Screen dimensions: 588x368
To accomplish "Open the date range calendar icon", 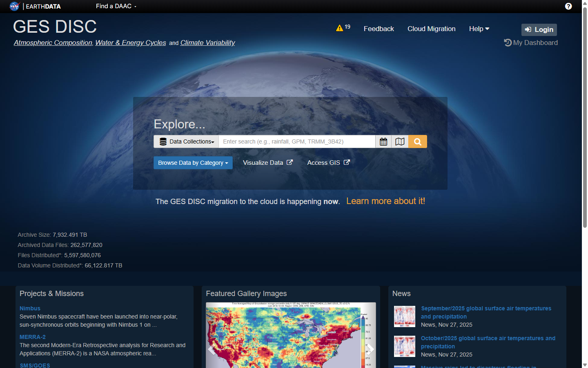I will click(383, 141).
